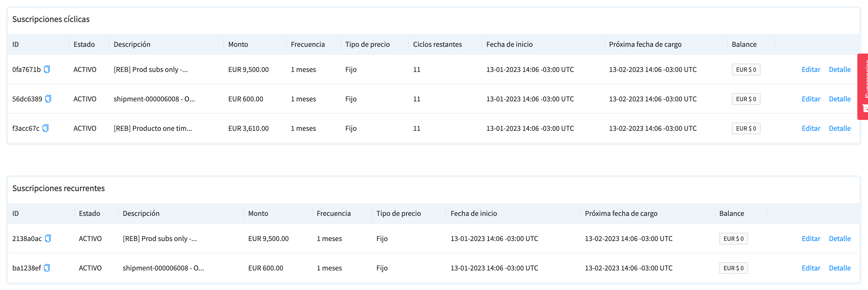Open Detalle for subscription f3acc67c
The image size is (868, 290).
tap(839, 128)
